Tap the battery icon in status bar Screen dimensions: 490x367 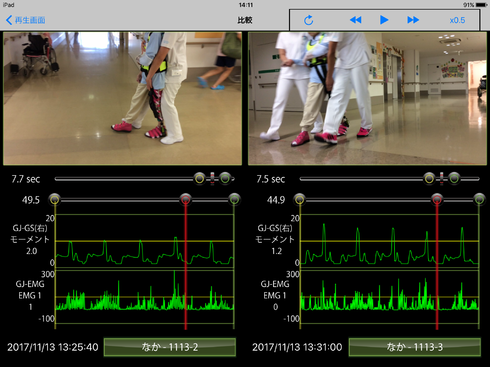click(482, 5)
